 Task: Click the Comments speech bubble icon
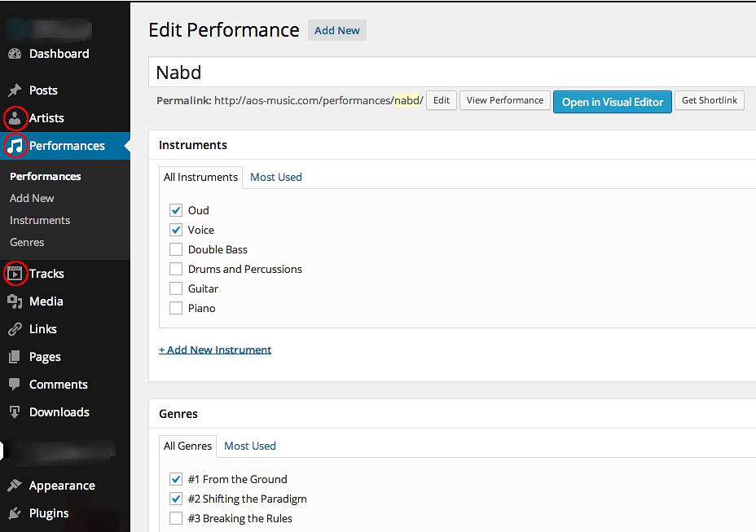(15, 385)
